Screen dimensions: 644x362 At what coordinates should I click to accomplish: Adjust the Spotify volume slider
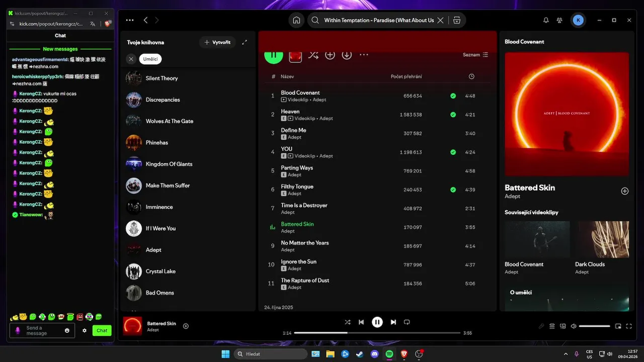tap(595, 326)
